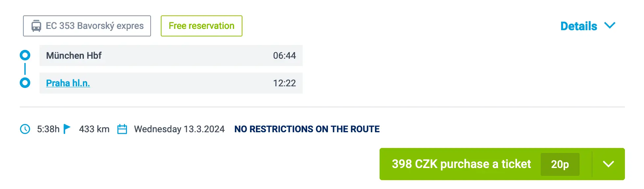Viewport: 644px width, 189px height.
Task: Click the 12:22 arrival time
Action: pos(284,83)
